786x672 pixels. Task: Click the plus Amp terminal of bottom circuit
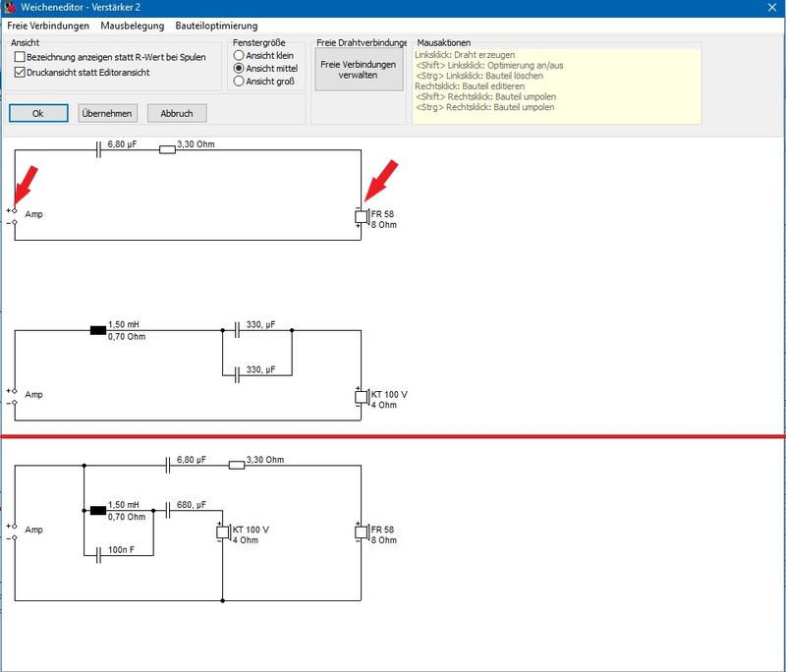(15, 527)
